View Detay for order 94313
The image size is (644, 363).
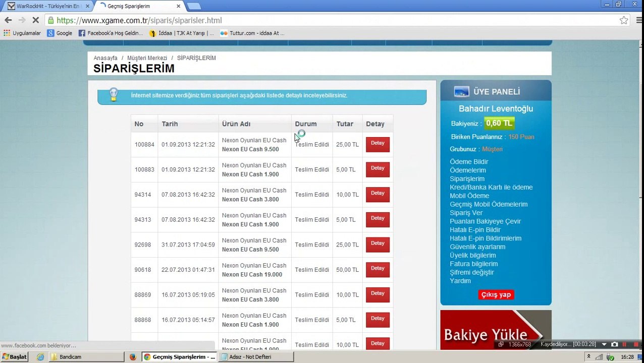(378, 219)
